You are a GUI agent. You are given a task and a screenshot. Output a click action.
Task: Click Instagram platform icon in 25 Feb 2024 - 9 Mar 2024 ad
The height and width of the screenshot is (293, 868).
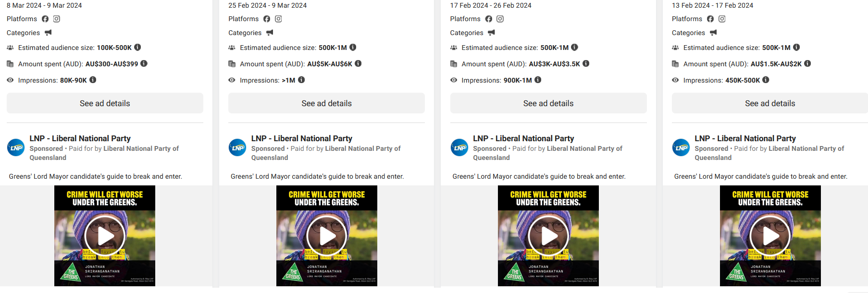(x=278, y=19)
